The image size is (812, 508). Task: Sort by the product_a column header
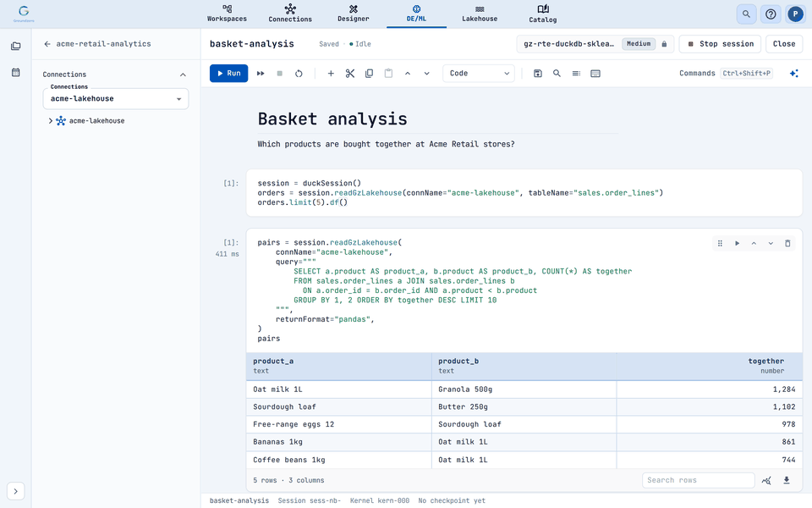[338, 366]
